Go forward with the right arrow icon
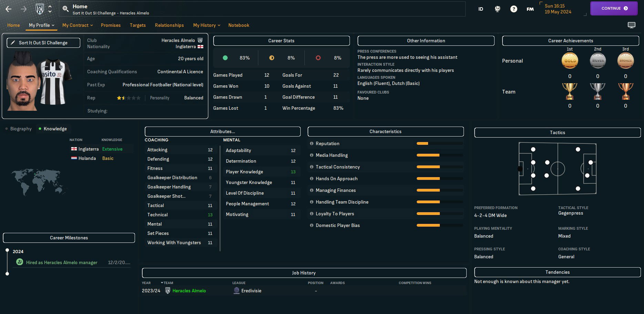 (24, 9)
